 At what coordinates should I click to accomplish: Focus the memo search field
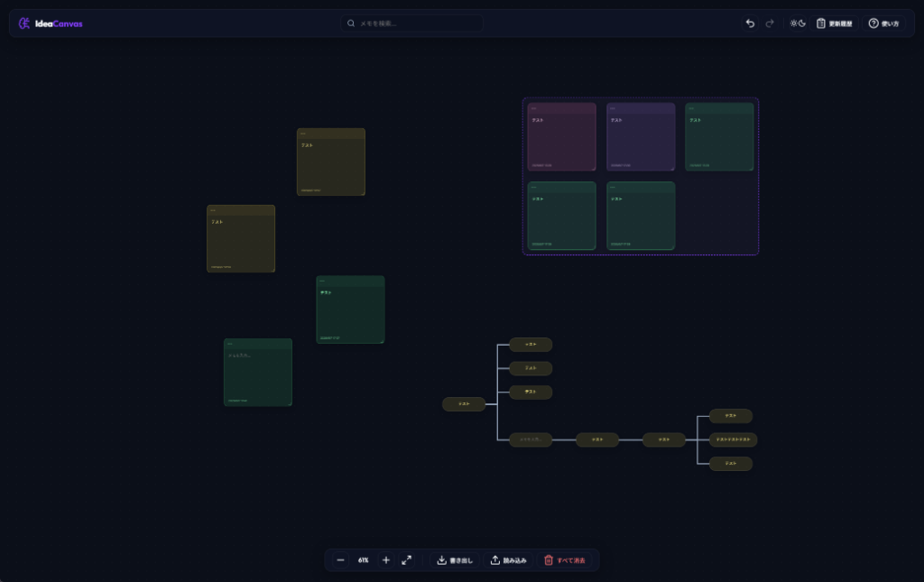411,23
